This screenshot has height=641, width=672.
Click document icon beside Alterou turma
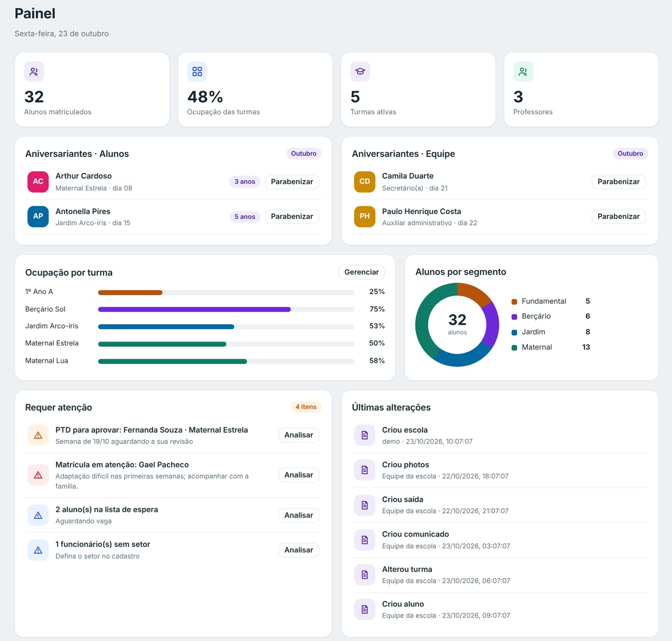coord(365,575)
